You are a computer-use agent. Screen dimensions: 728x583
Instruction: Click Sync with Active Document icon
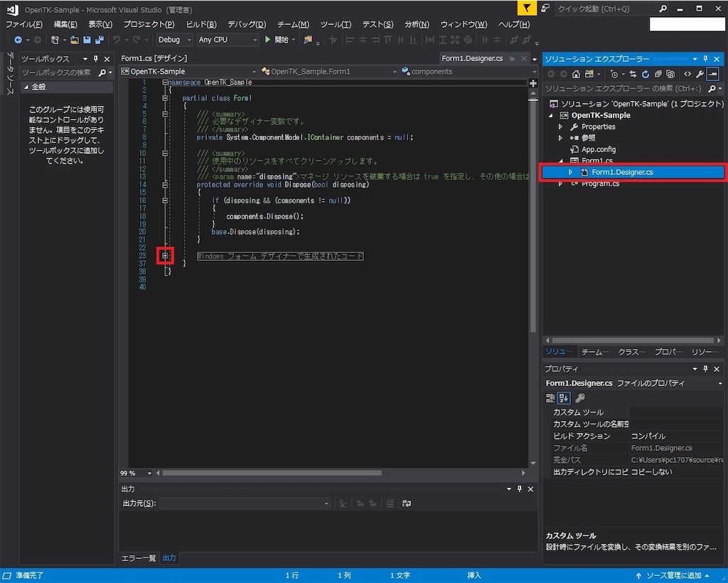pos(632,74)
